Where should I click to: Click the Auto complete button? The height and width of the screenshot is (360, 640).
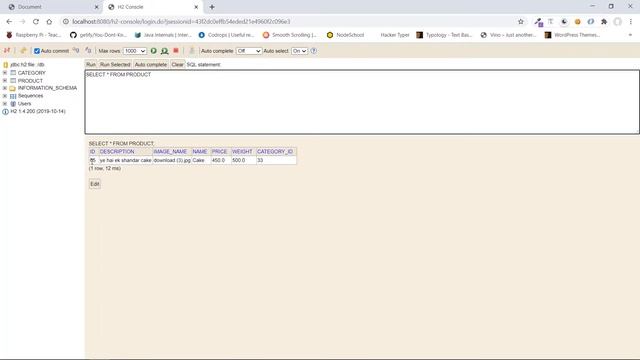coord(151,64)
